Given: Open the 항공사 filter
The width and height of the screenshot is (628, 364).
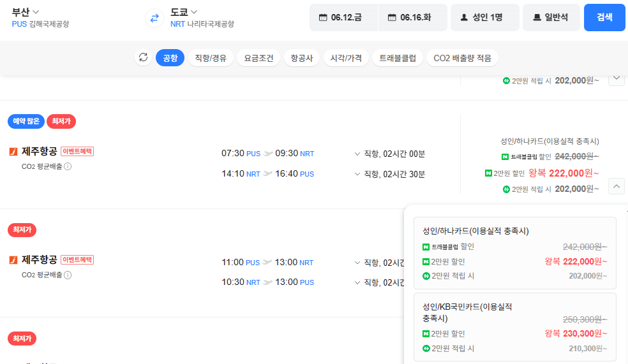Looking at the screenshot, I should point(302,58).
